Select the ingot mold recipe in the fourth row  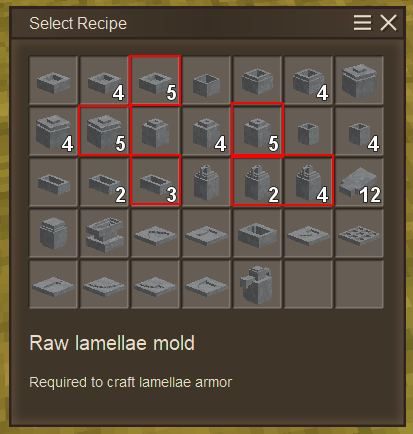[257, 233]
